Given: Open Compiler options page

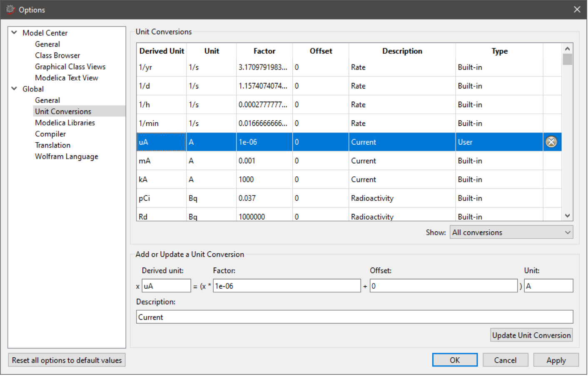Looking at the screenshot, I should pyautogui.click(x=50, y=134).
